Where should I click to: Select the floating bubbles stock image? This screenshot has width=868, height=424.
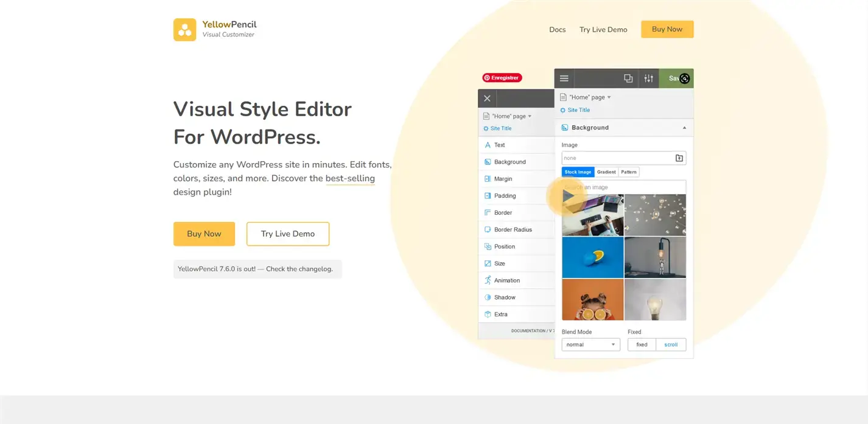coord(656,215)
